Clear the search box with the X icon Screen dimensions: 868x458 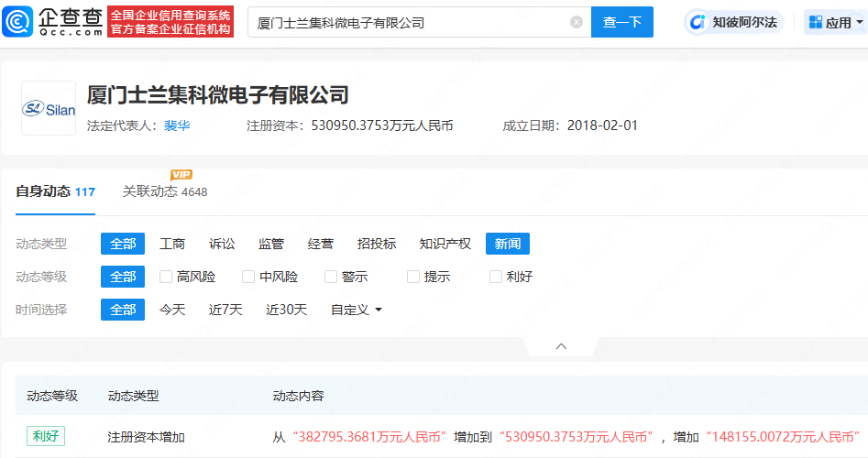tap(577, 22)
